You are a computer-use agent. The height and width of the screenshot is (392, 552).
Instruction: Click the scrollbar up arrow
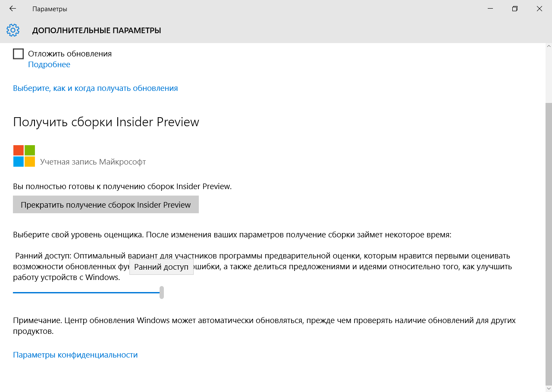[x=549, y=47]
